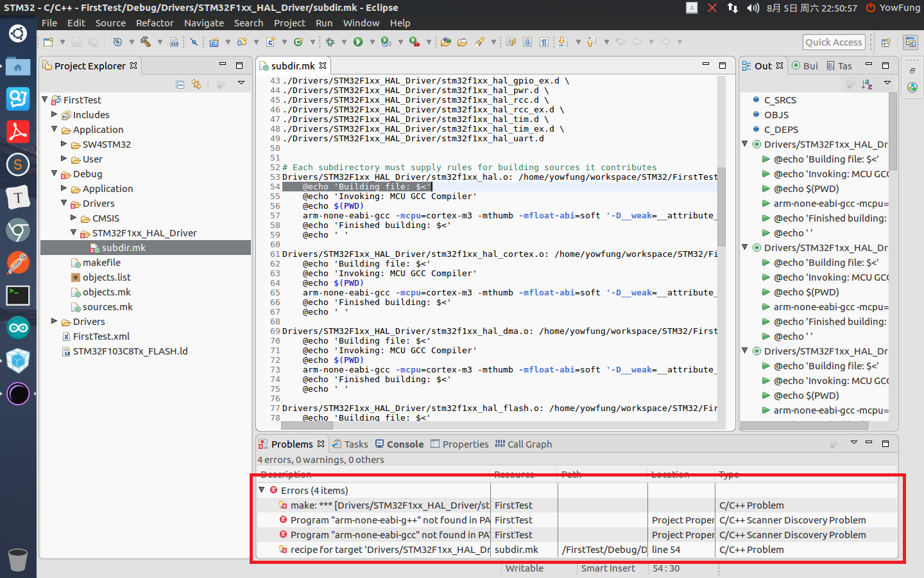Click the build configuration manage icon
The height and width of the screenshot is (578, 924).
(x=117, y=42)
